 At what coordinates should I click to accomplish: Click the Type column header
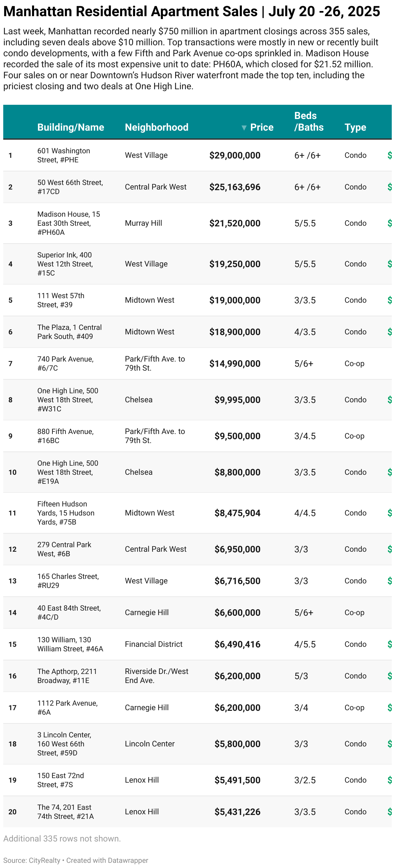pos(355,127)
